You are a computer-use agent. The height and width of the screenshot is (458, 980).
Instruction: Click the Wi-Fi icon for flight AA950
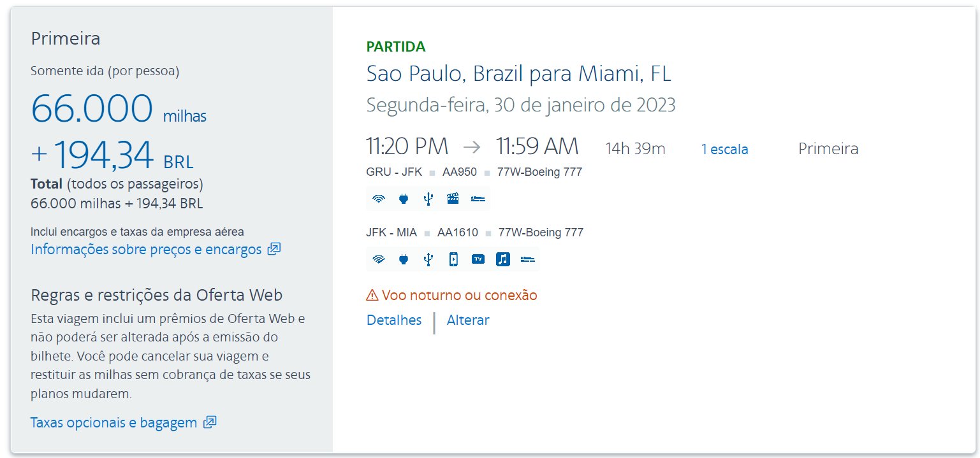click(x=379, y=199)
